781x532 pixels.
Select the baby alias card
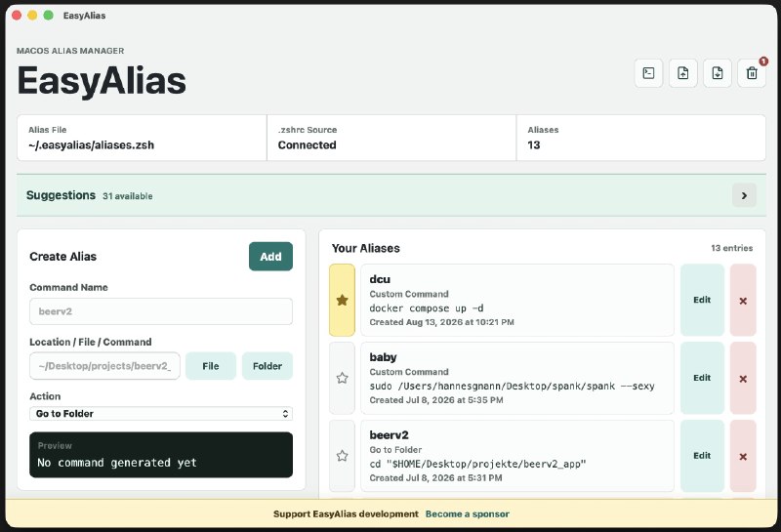pyautogui.click(x=517, y=378)
